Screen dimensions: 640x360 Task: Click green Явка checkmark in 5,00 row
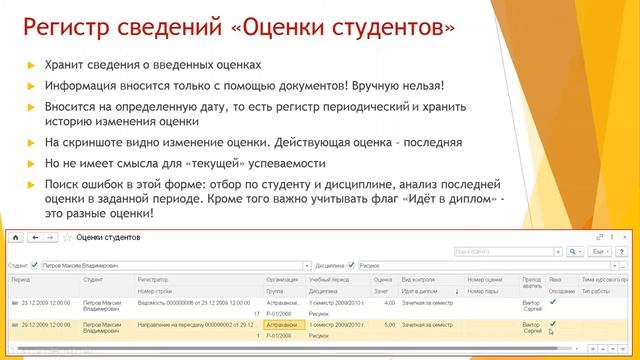(x=553, y=324)
